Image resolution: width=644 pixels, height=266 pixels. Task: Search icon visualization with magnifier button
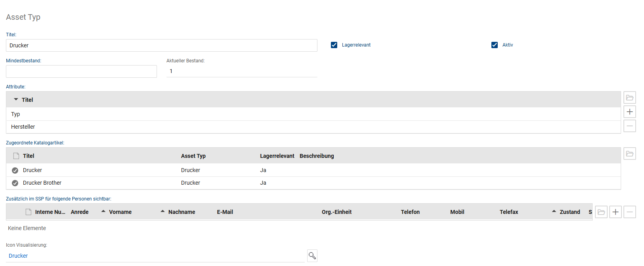[x=312, y=256]
